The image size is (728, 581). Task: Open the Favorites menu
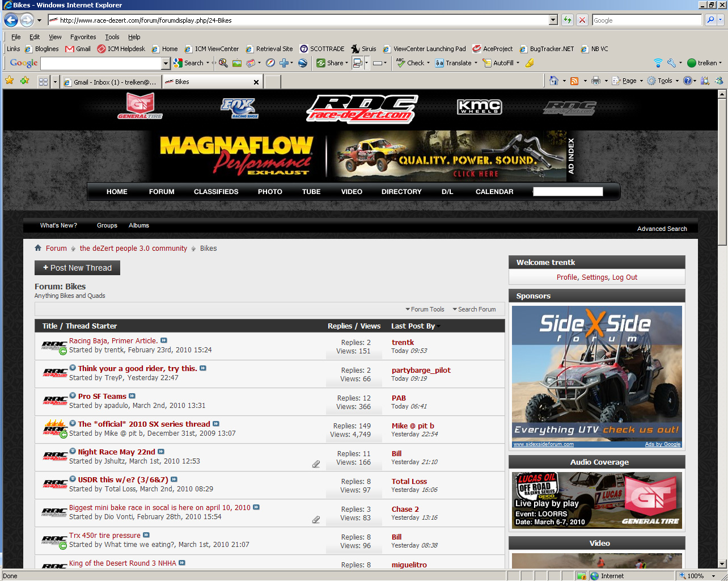[x=83, y=37]
